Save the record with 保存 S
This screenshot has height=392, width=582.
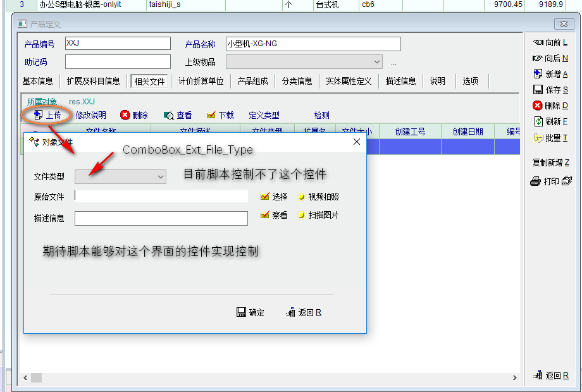tap(538, 90)
